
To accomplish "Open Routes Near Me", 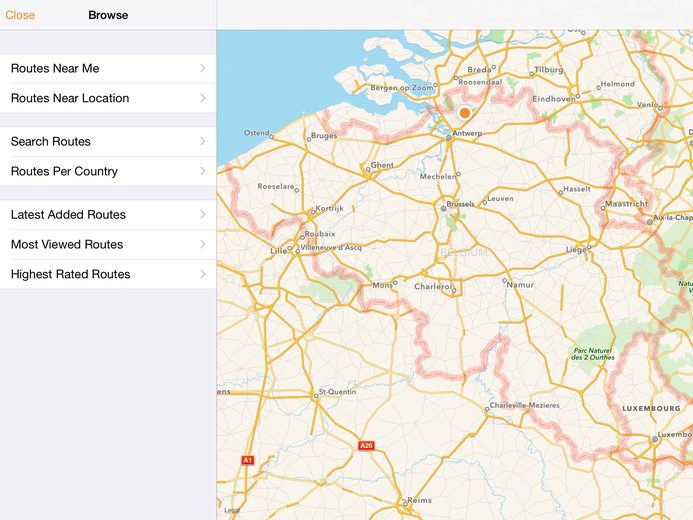I will coord(108,68).
